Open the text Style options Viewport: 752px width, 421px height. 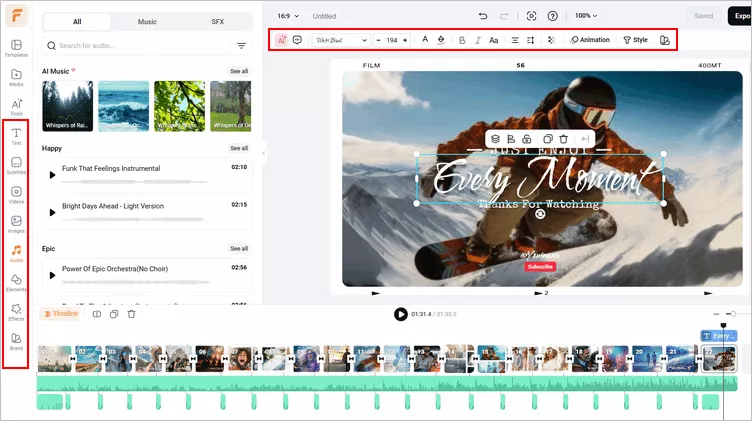coord(635,40)
